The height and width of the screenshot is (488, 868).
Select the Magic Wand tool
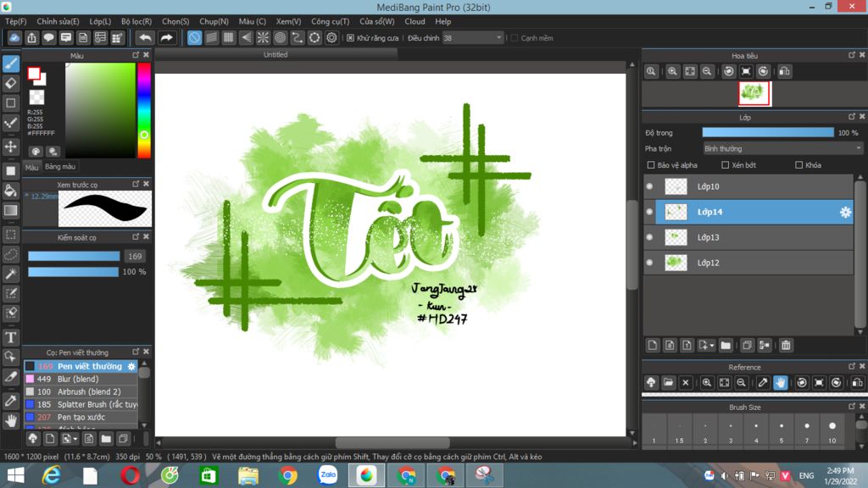[x=11, y=274]
